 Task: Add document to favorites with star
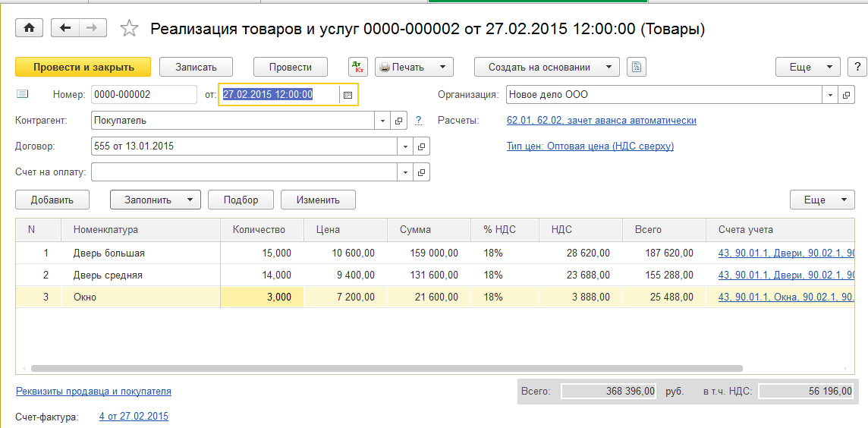point(129,28)
